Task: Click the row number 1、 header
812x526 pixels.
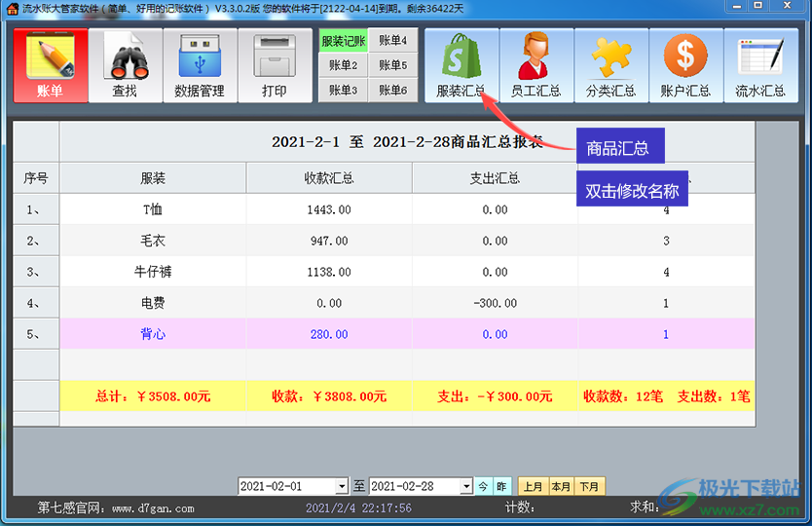Action: [36, 209]
